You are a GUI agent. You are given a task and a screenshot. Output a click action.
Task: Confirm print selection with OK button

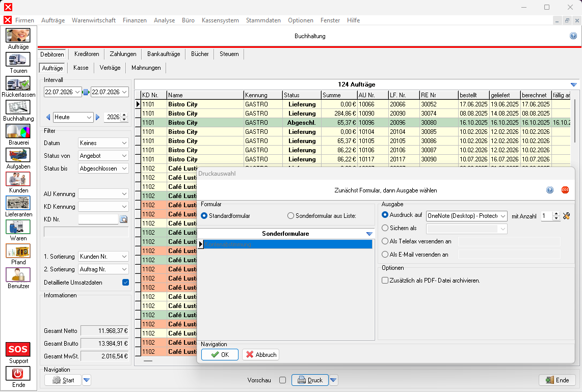point(220,354)
